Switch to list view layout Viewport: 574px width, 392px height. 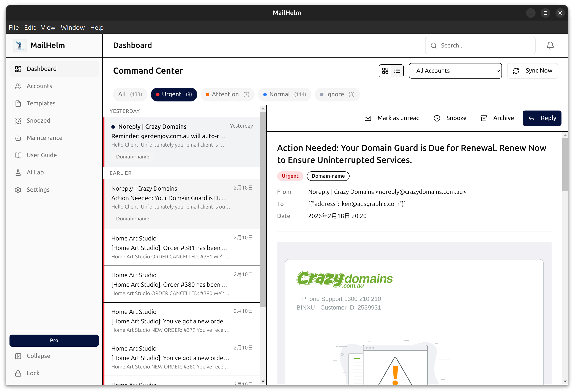pos(397,71)
